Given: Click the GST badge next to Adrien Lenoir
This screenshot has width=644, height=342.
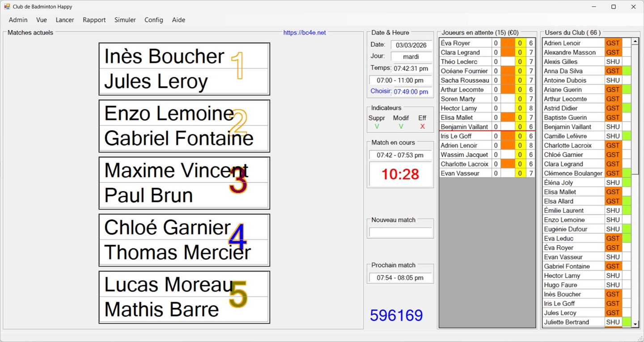Looking at the screenshot, I should pyautogui.click(x=613, y=42).
